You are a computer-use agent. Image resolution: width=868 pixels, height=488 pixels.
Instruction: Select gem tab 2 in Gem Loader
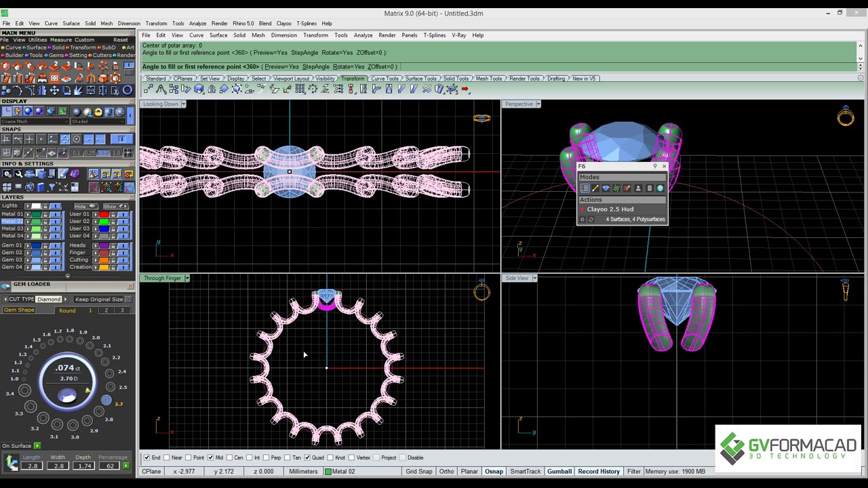coord(106,310)
